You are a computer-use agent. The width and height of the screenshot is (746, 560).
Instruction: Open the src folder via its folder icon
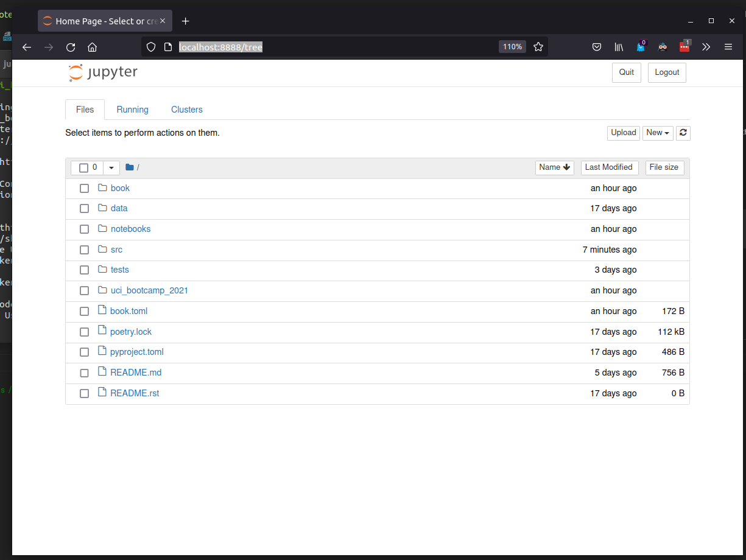click(x=102, y=250)
